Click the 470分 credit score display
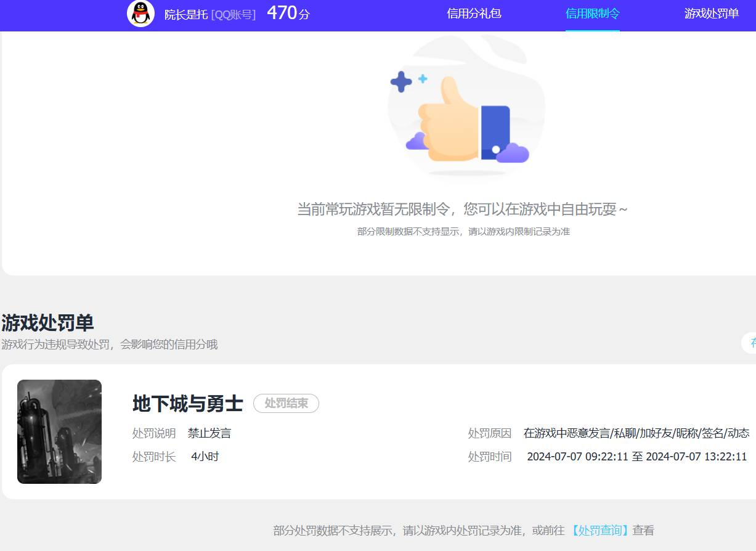 pos(287,13)
